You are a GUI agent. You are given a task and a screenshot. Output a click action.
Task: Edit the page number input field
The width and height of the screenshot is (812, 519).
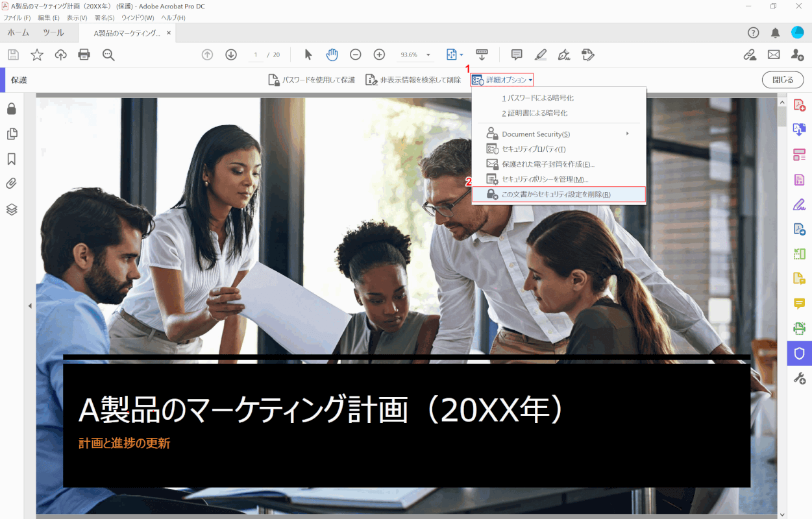click(255, 54)
